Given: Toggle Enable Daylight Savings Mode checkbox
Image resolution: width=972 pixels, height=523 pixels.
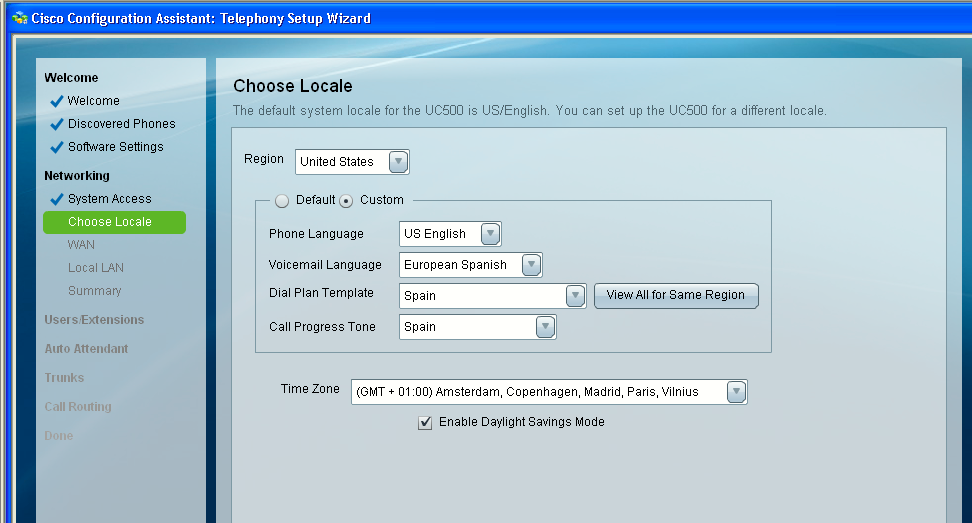Looking at the screenshot, I should pyautogui.click(x=425, y=423).
